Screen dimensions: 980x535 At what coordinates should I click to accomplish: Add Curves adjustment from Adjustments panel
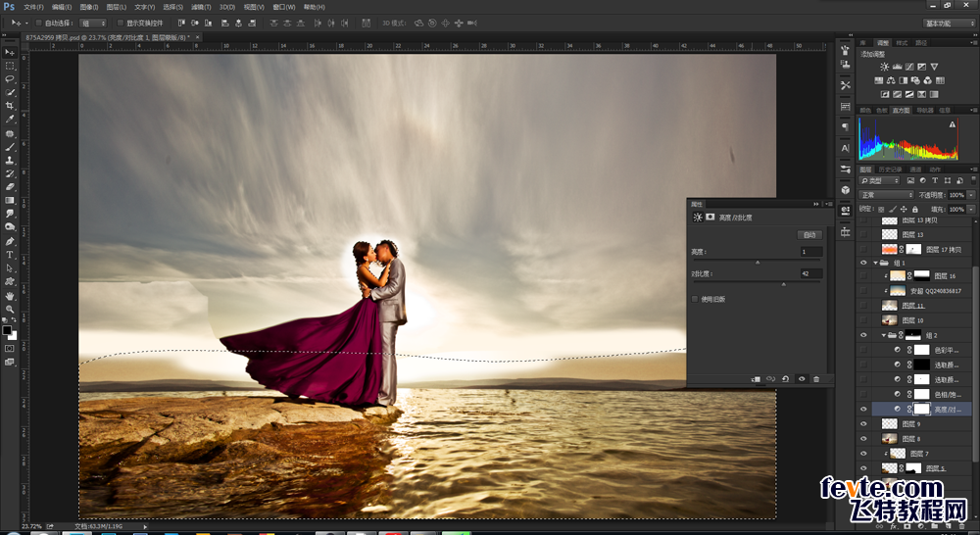pyautogui.click(x=909, y=67)
